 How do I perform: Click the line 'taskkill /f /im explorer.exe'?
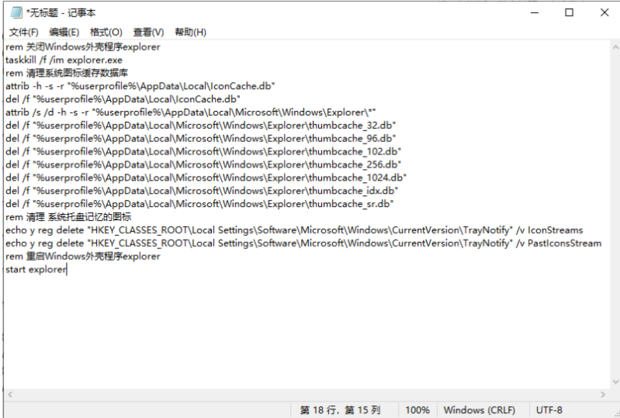(64, 60)
